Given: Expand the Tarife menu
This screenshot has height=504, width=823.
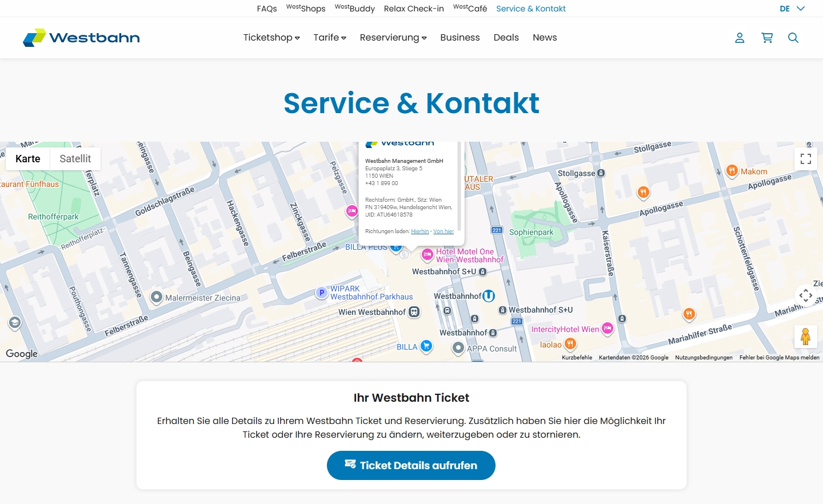Looking at the screenshot, I should (330, 38).
